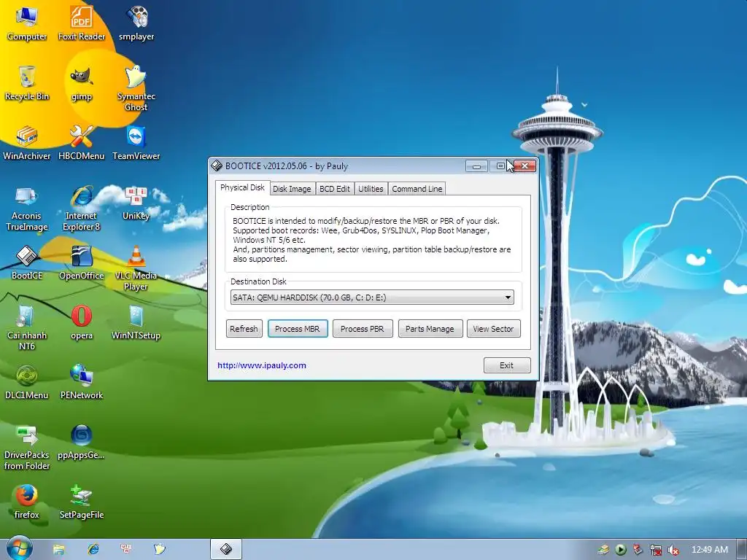This screenshot has width=747, height=560.
Task: Select the opera desktop icon
Action: [x=82, y=323]
